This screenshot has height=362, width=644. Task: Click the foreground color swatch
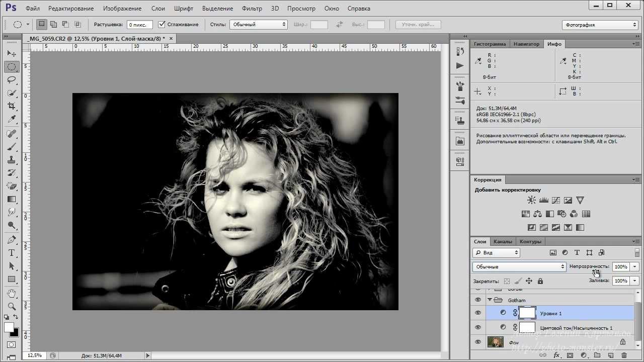[9, 327]
